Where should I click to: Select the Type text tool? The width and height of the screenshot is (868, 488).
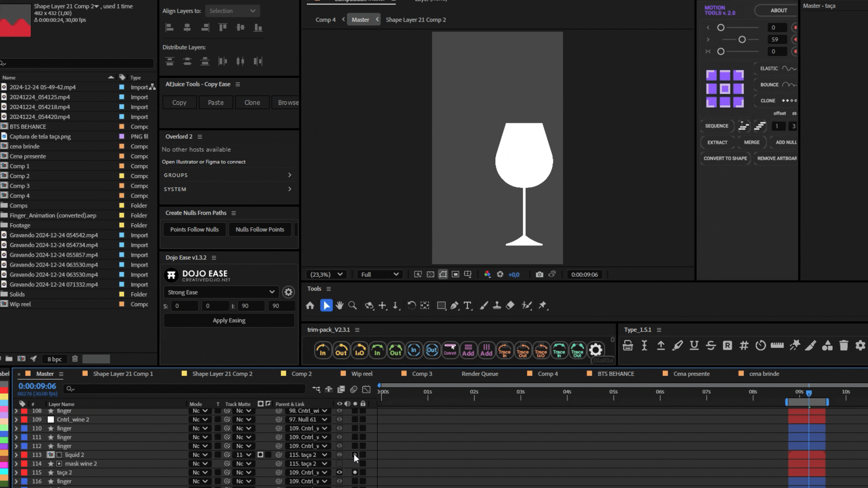[467, 306]
